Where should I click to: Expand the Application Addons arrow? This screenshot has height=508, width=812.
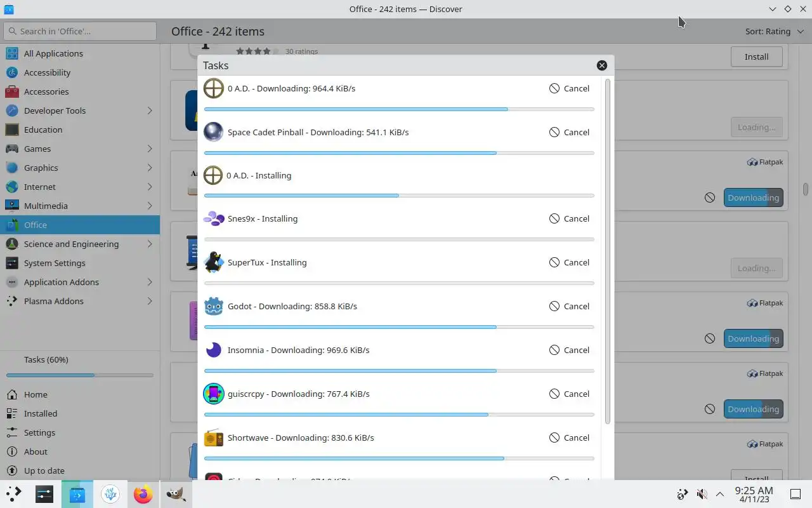point(150,282)
